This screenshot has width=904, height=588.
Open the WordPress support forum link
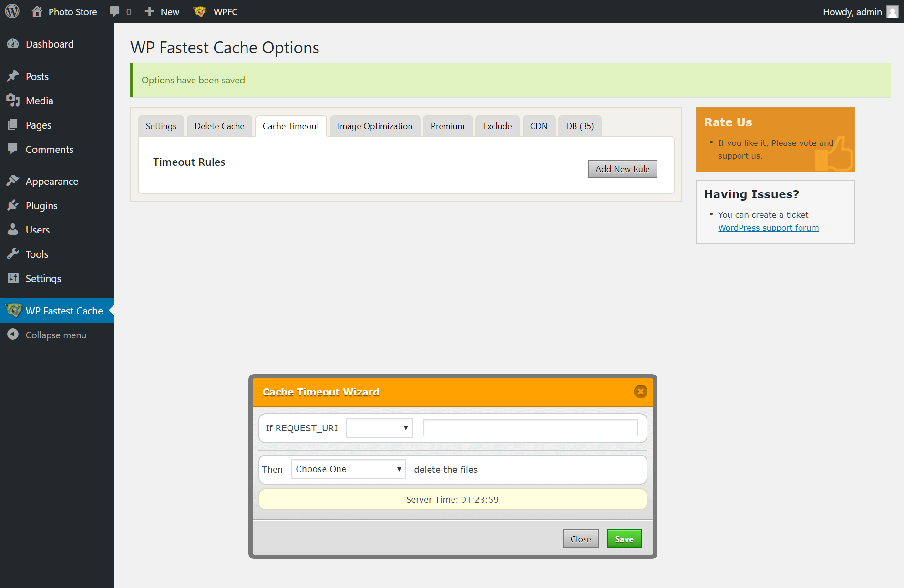tap(768, 228)
